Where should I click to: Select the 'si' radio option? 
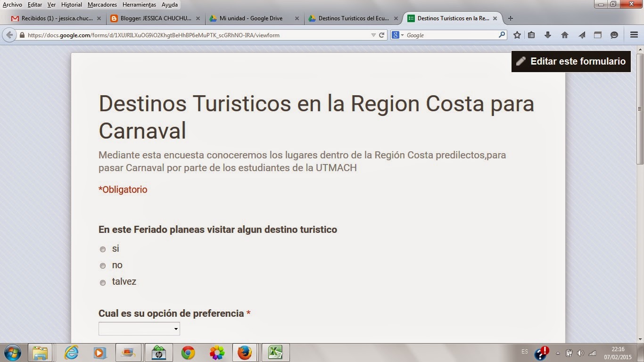(x=103, y=249)
